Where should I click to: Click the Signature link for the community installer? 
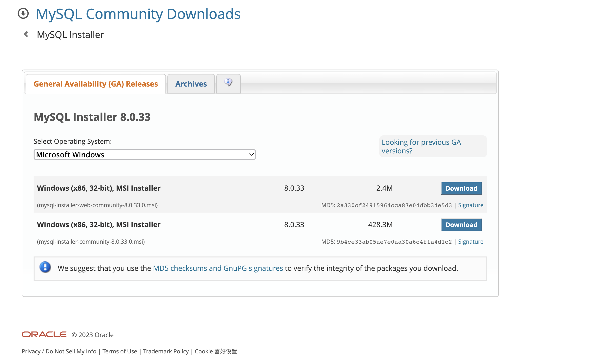[470, 241]
